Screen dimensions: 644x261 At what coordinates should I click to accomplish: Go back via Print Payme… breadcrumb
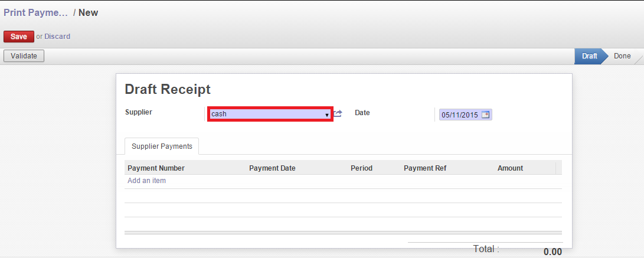pos(35,12)
